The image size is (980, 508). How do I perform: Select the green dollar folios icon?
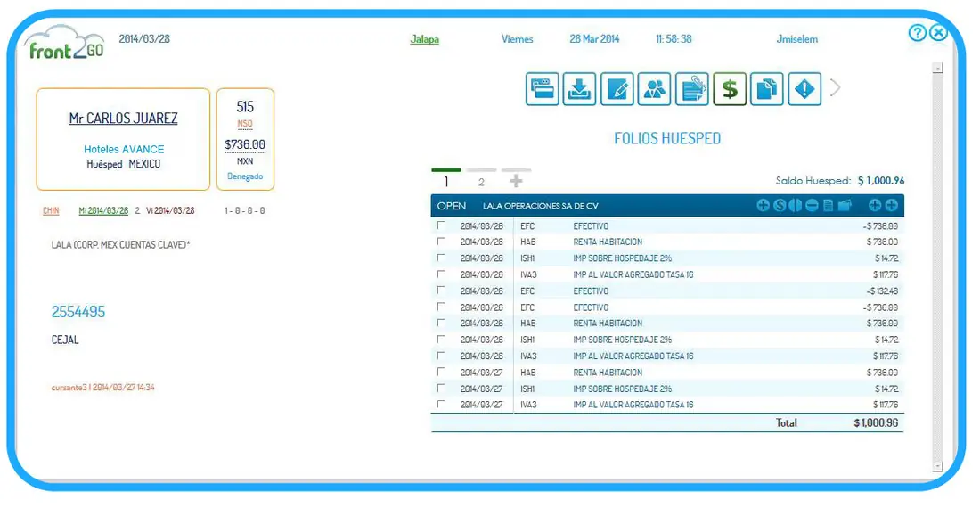(729, 89)
